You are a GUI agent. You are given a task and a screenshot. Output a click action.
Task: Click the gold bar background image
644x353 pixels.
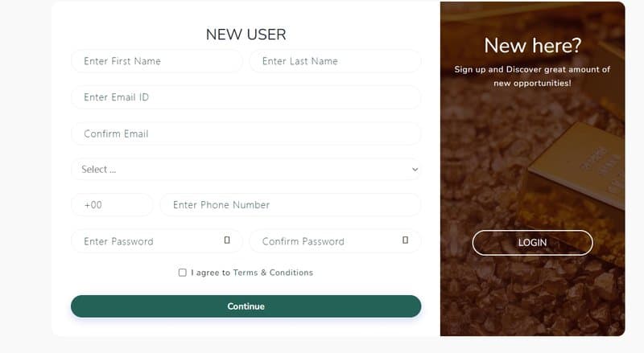pyautogui.click(x=532, y=169)
